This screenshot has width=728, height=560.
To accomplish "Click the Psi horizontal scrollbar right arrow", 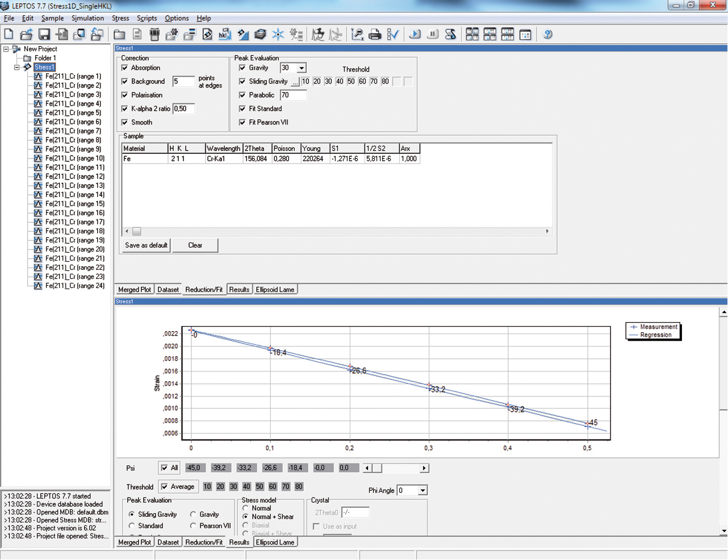I will click(x=424, y=468).
